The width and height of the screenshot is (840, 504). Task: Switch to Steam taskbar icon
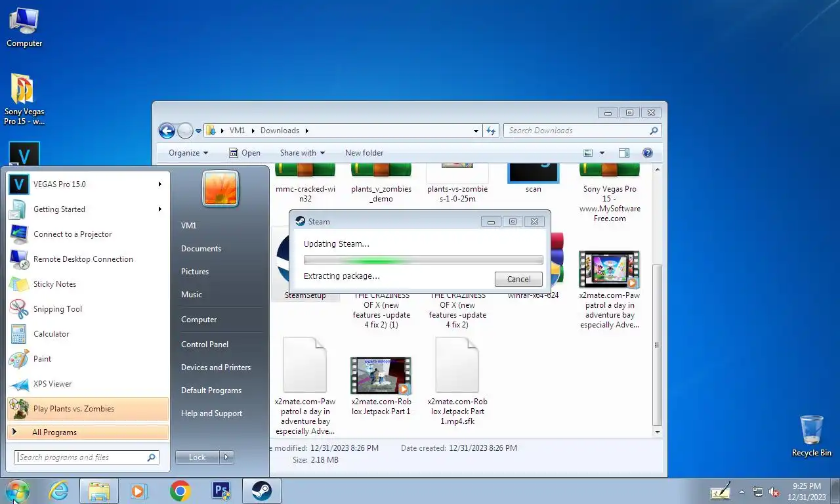click(262, 491)
